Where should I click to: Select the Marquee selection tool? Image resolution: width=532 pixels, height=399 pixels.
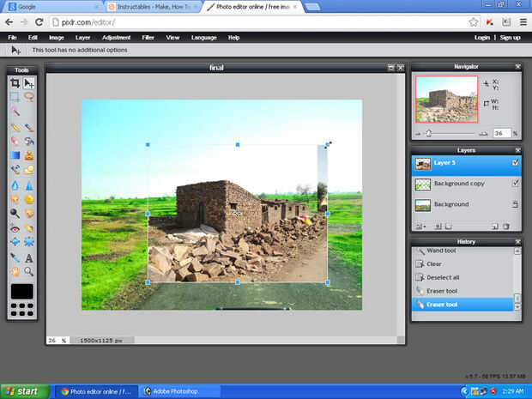[x=15, y=97]
